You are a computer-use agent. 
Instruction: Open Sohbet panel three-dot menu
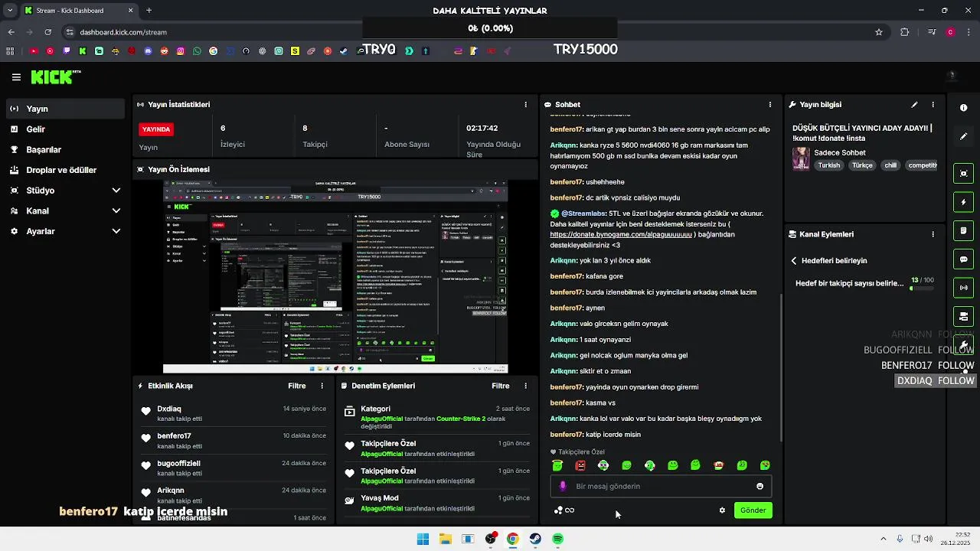(x=770, y=104)
